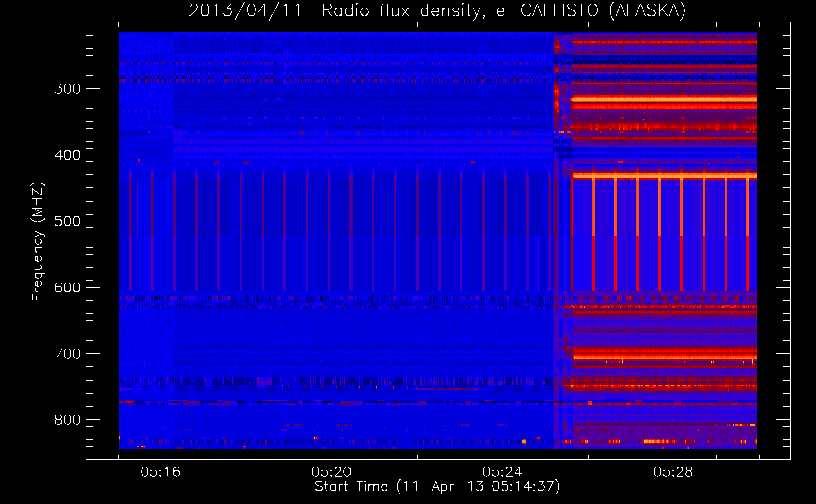Click the bright yellow emission band near 430 MHz

pos(665,176)
